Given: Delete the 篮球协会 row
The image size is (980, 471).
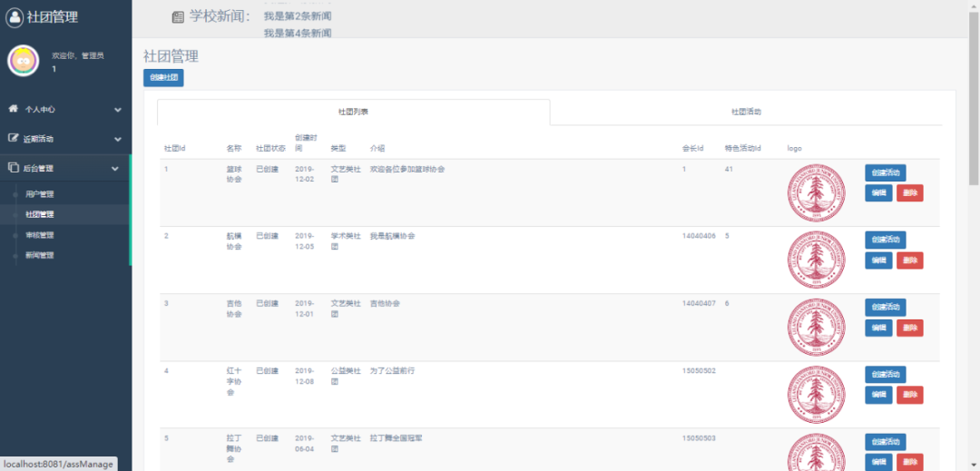Looking at the screenshot, I should (910, 193).
